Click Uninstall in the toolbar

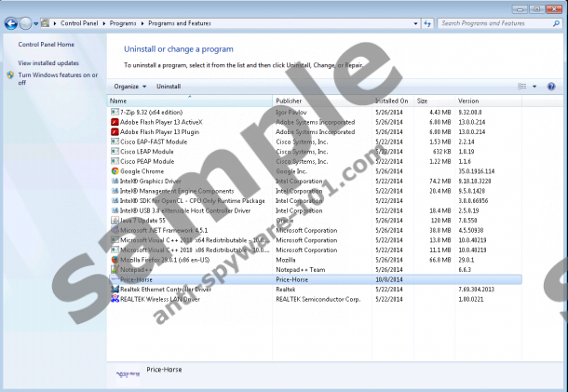[169, 86]
